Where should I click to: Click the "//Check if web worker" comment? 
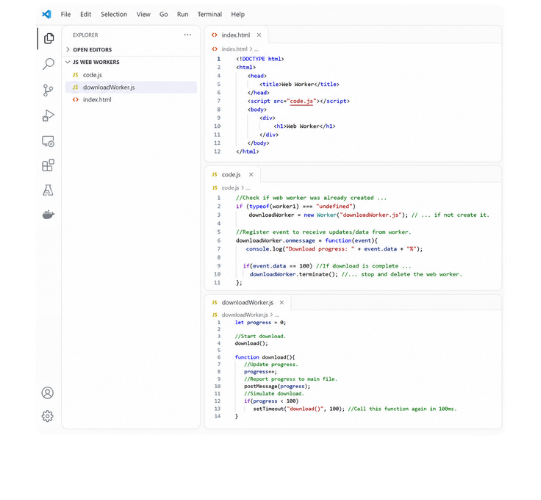click(311, 198)
